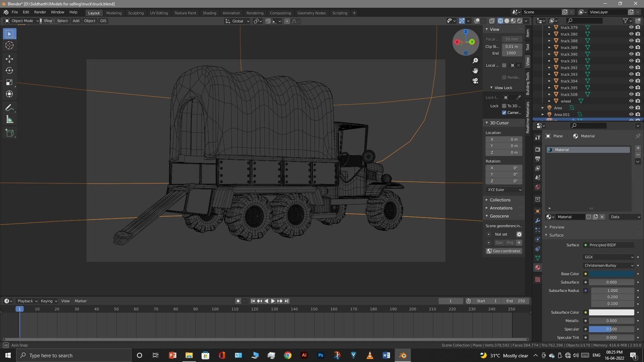This screenshot has height=362, width=644.
Task: Switch to material preview shading
Action: point(513,21)
